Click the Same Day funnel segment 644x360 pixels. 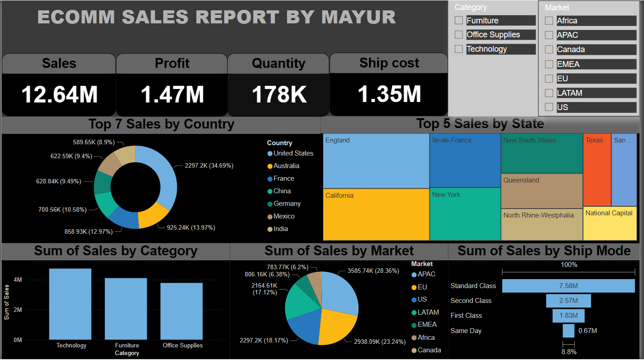point(568,331)
